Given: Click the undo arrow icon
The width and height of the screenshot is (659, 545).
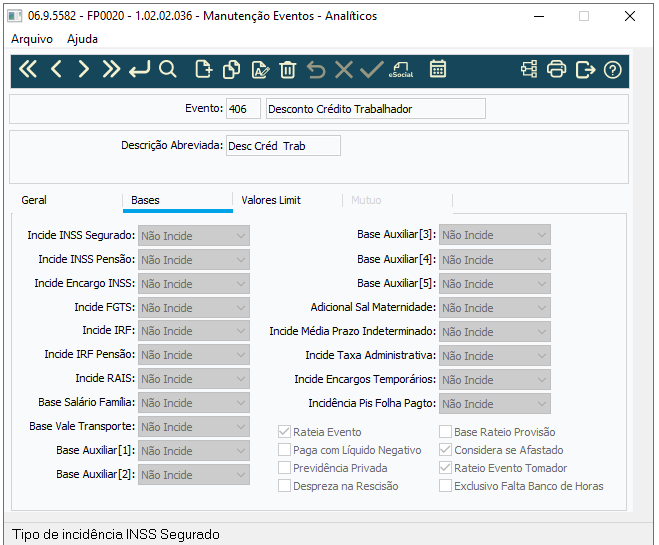Looking at the screenshot, I should 316,69.
